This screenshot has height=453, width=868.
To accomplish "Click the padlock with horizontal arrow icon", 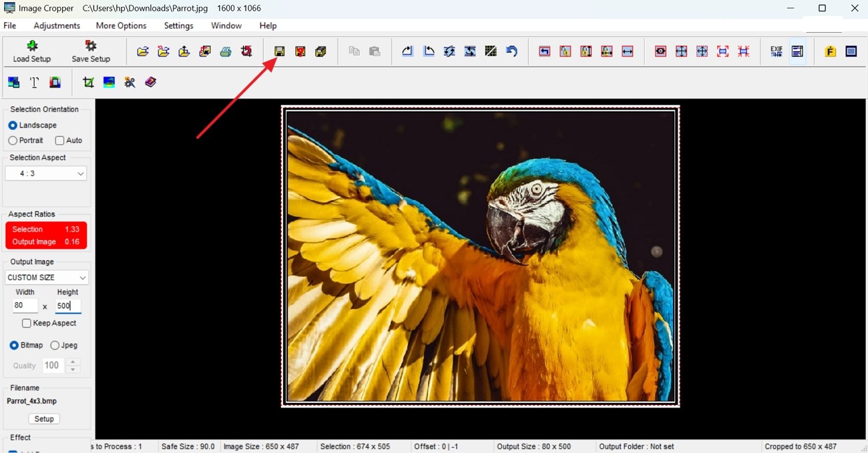I will [607, 51].
